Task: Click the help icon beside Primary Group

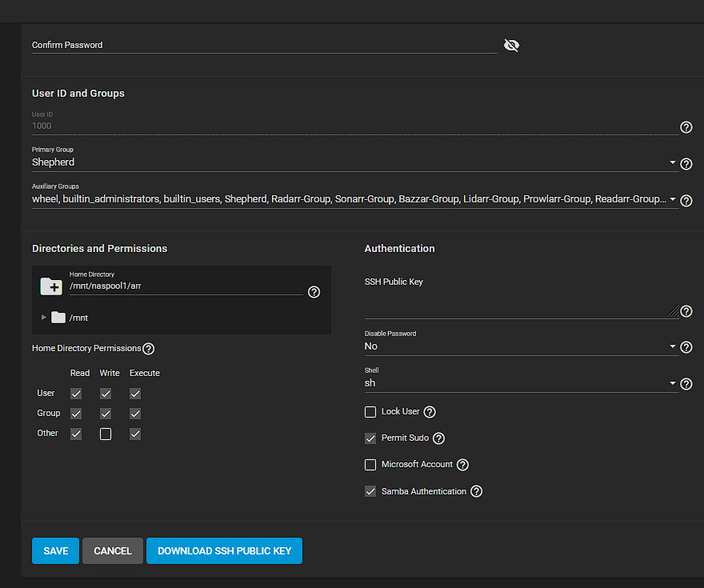Action: pyautogui.click(x=686, y=164)
